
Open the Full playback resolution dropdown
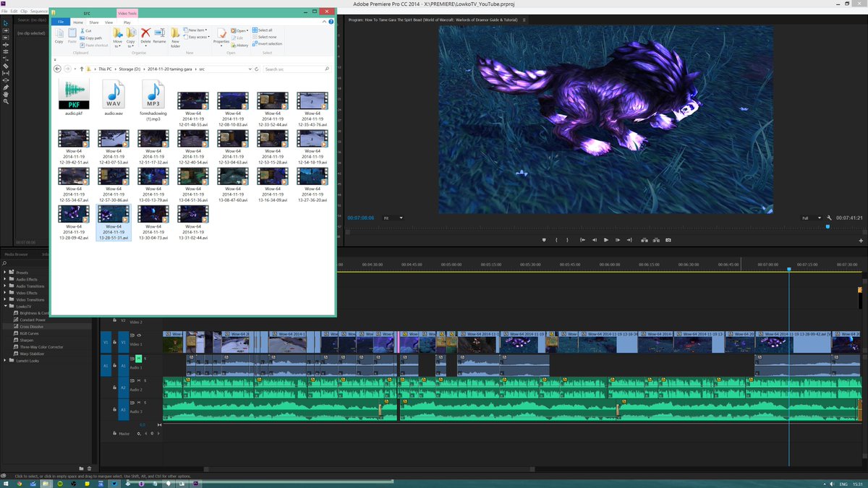(x=811, y=218)
